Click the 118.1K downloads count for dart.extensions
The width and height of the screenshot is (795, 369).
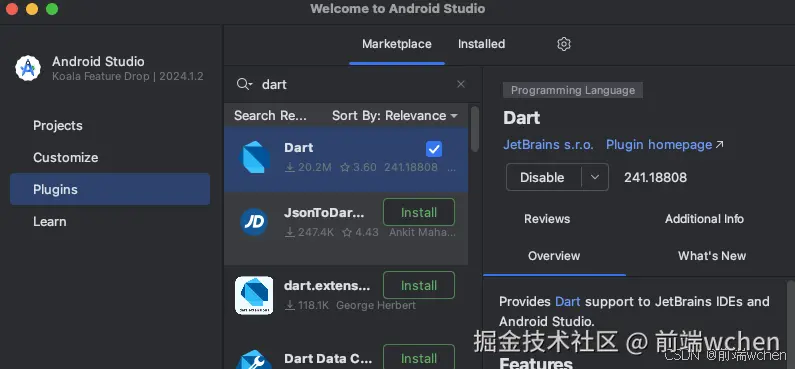(x=307, y=306)
